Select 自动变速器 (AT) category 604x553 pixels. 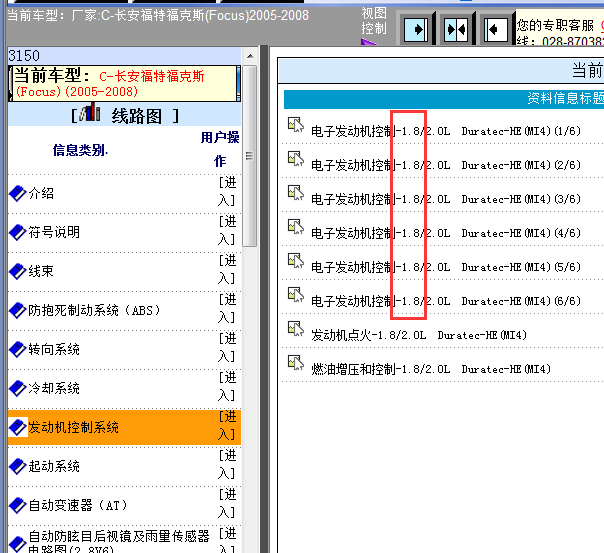78,505
